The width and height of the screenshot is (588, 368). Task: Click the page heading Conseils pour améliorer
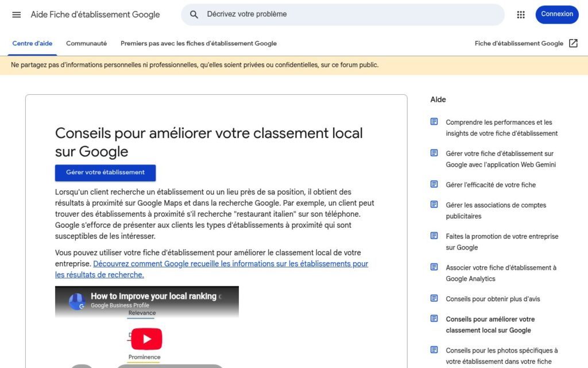209,143
